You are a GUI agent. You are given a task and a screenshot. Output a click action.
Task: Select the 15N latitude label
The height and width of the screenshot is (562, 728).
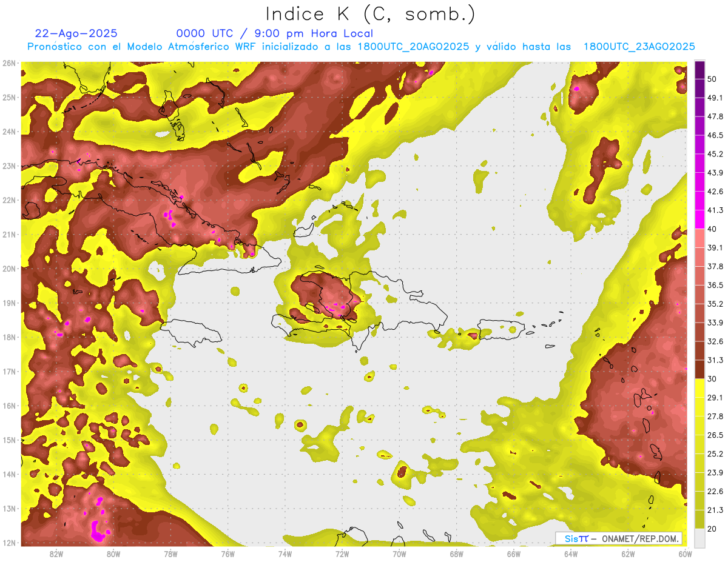9,440
